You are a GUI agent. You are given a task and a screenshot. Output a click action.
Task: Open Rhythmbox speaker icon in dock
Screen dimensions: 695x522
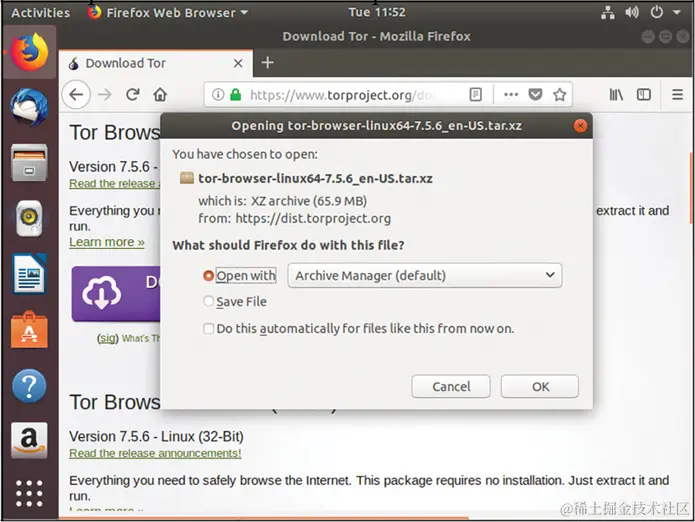(x=29, y=218)
